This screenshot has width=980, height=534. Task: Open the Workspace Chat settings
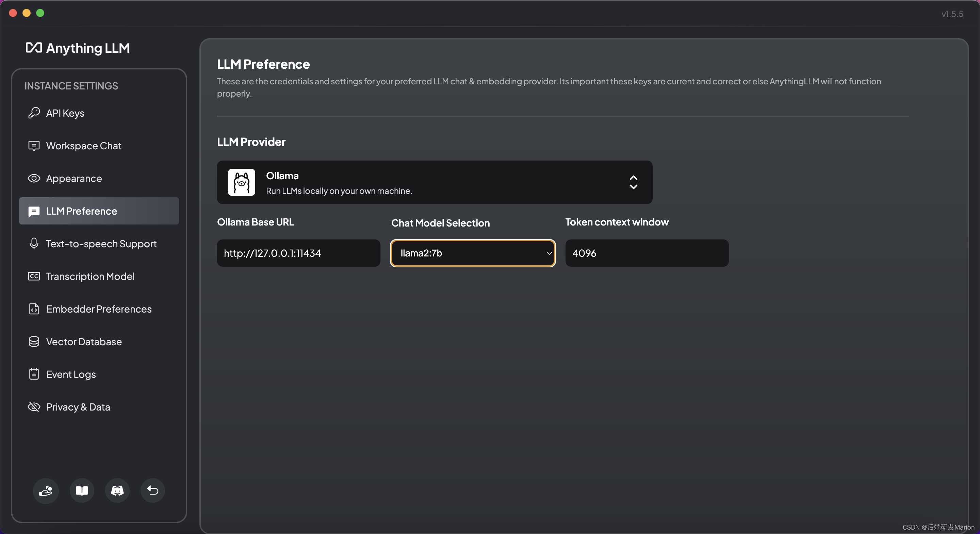click(84, 146)
